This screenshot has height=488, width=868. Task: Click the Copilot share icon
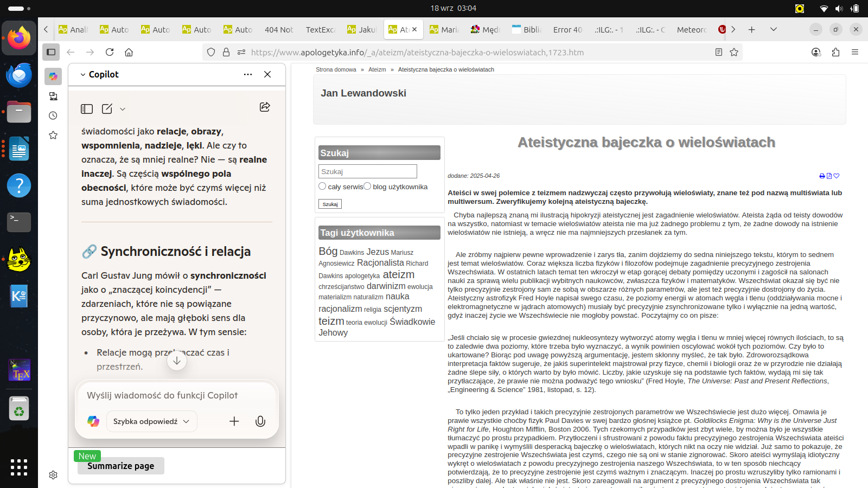pyautogui.click(x=265, y=107)
